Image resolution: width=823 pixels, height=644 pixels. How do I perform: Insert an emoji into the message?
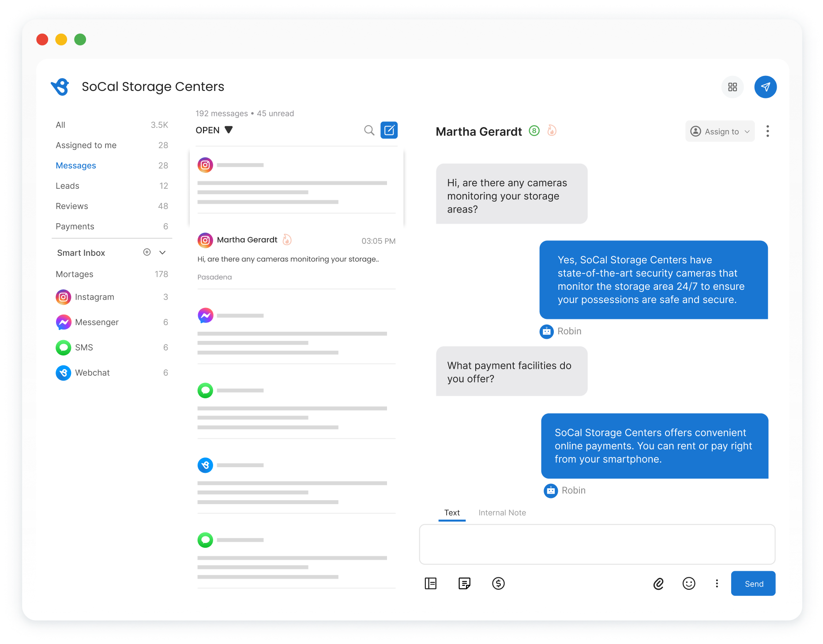(688, 583)
